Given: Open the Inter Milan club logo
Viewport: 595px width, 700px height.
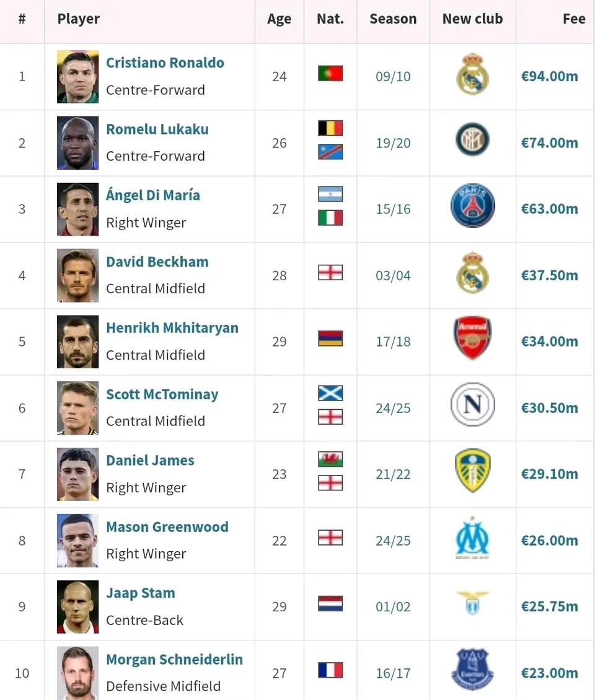Looking at the screenshot, I should tap(472, 140).
